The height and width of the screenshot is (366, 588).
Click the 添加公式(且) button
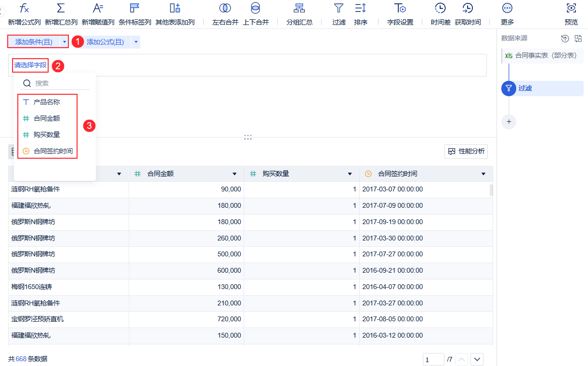click(105, 42)
